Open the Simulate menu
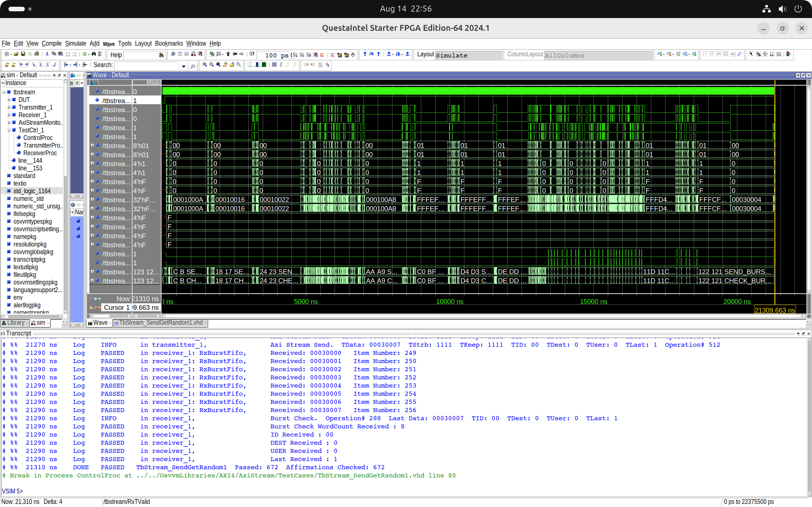The width and height of the screenshot is (812, 507). point(76,43)
